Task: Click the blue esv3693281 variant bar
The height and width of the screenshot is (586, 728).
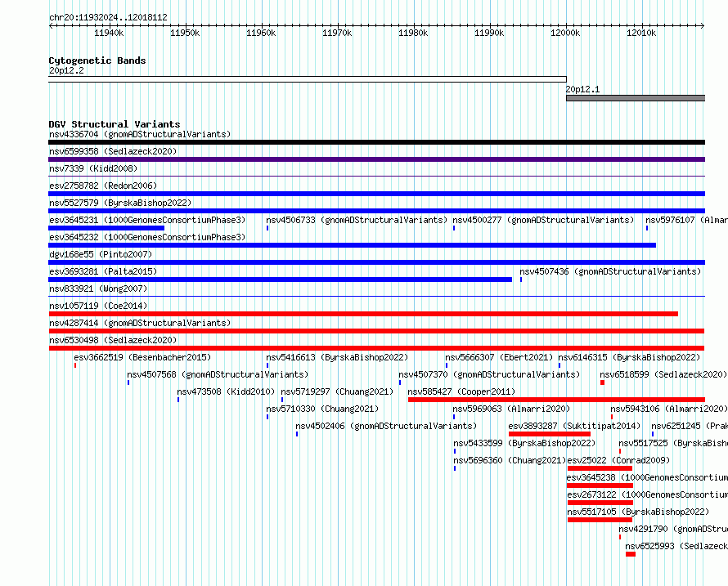Action: pos(281,280)
